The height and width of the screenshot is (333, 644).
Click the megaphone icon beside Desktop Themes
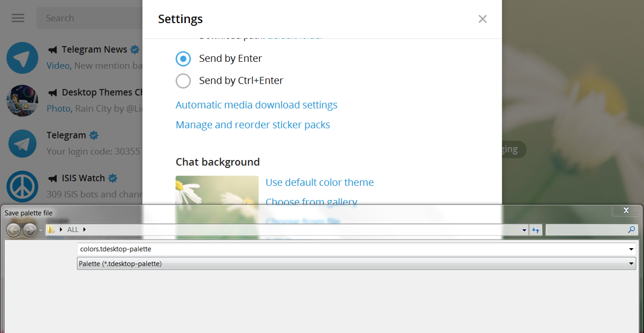coord(53,93)
